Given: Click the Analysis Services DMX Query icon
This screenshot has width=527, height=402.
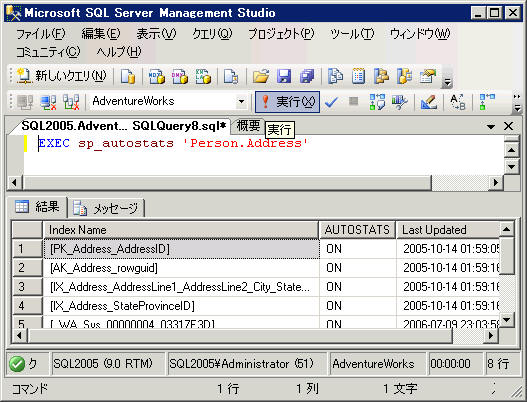Looking at the screenshot, I should [x=179, y=76].
